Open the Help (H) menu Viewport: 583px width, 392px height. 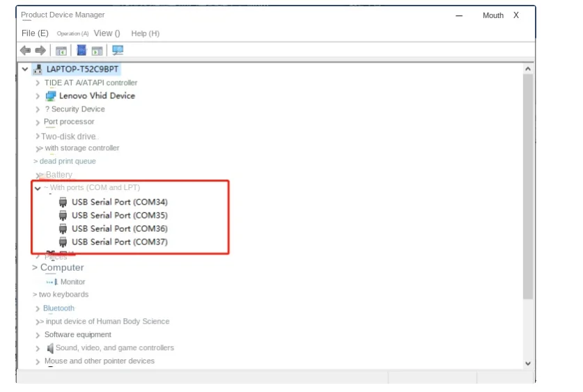[x=146, y=33]
